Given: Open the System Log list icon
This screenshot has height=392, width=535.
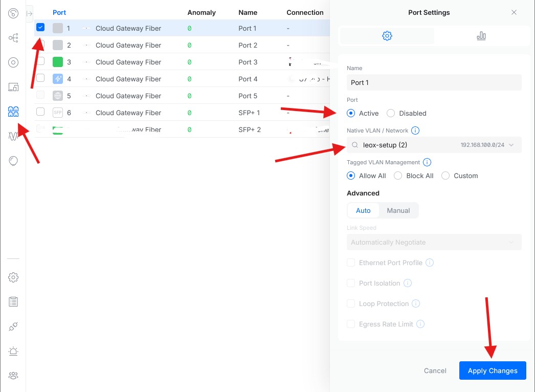Looking at the screenshot, I should pyautogui.click(x=13, y=301).
